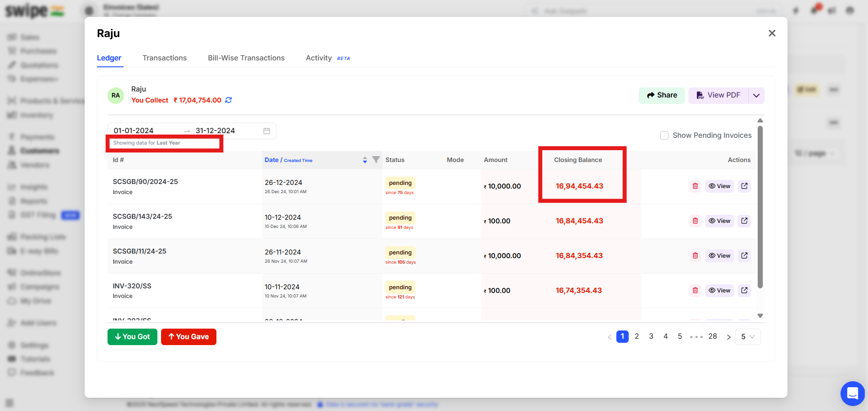Delete invoice SCSGB/90/2024-25
The height and width of the screenshot is (411, 868).
pyautogui.click(x=695, y=186)
